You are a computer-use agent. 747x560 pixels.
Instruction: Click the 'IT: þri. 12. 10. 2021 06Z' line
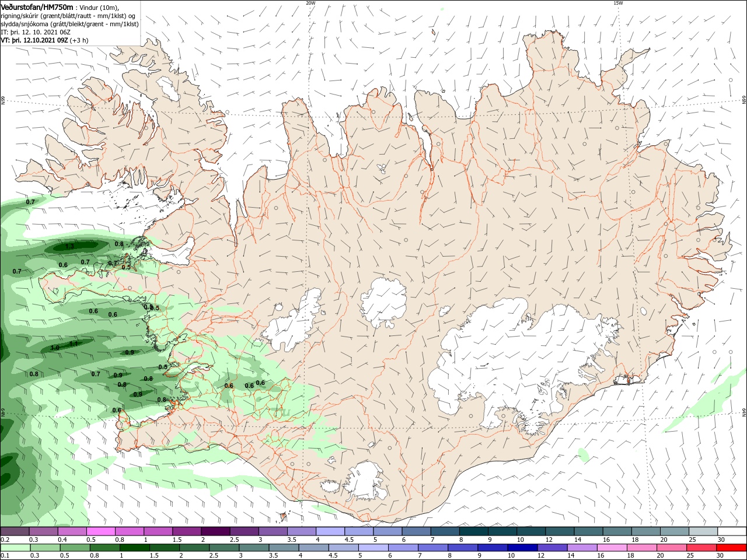coord(36,32)
